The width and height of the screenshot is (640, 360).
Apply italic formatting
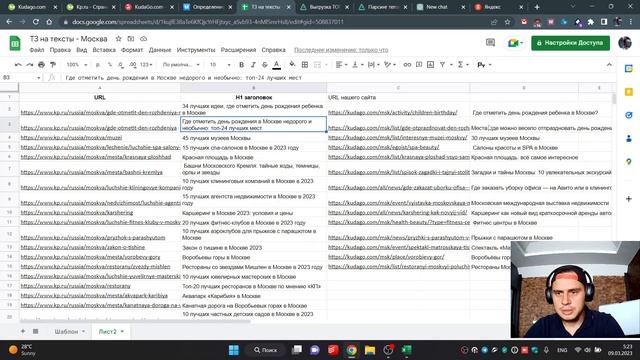click(x=253, y=64)
